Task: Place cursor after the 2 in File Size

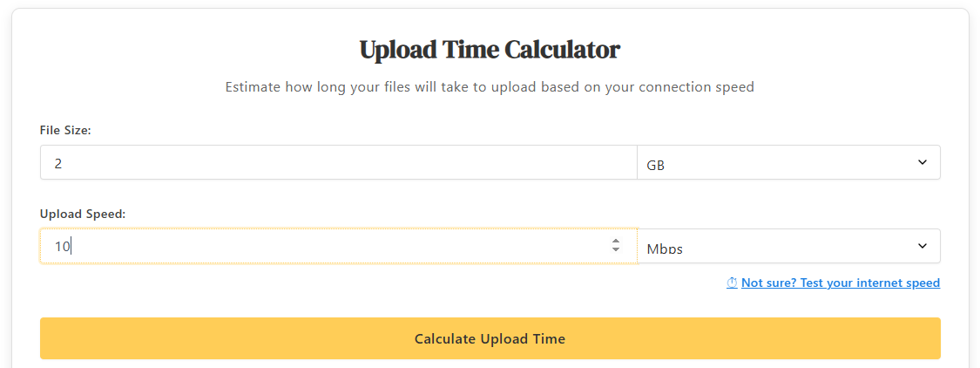Action: tap(63, 163)
